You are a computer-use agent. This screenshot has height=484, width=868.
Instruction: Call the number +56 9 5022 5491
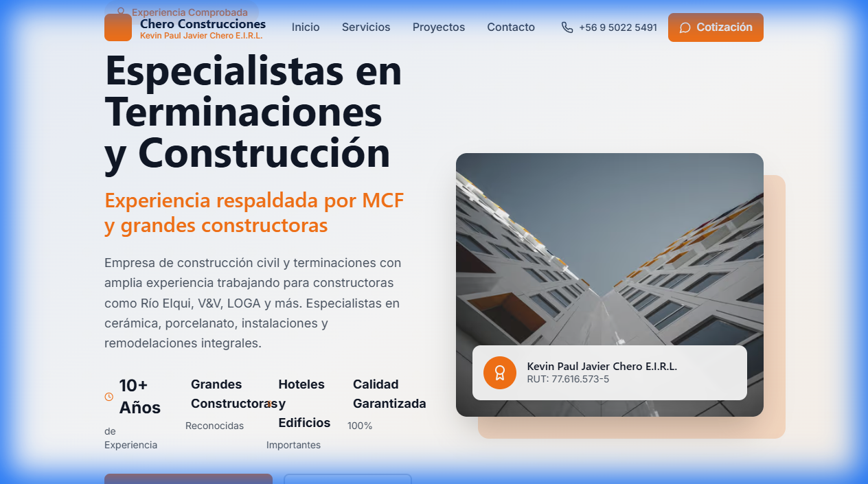click(x=618, y=27)
